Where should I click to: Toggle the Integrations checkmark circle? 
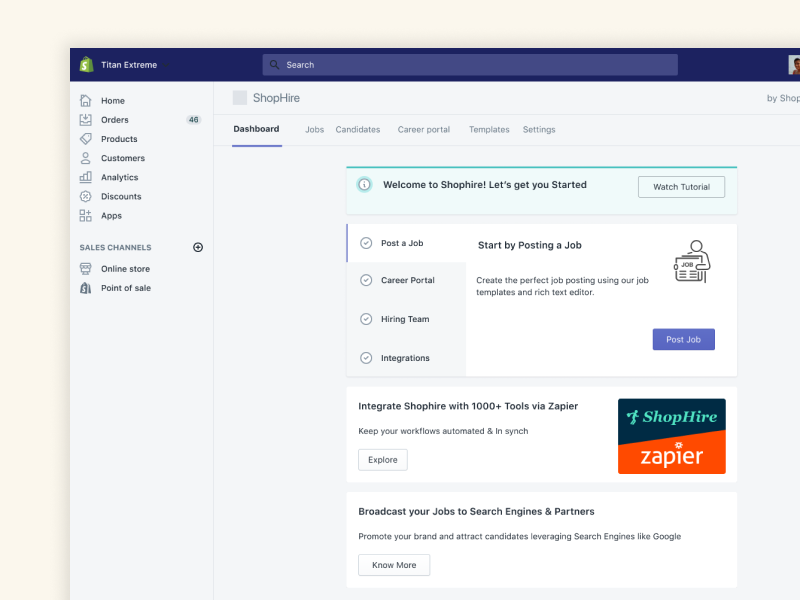click(x=366, y=358)
